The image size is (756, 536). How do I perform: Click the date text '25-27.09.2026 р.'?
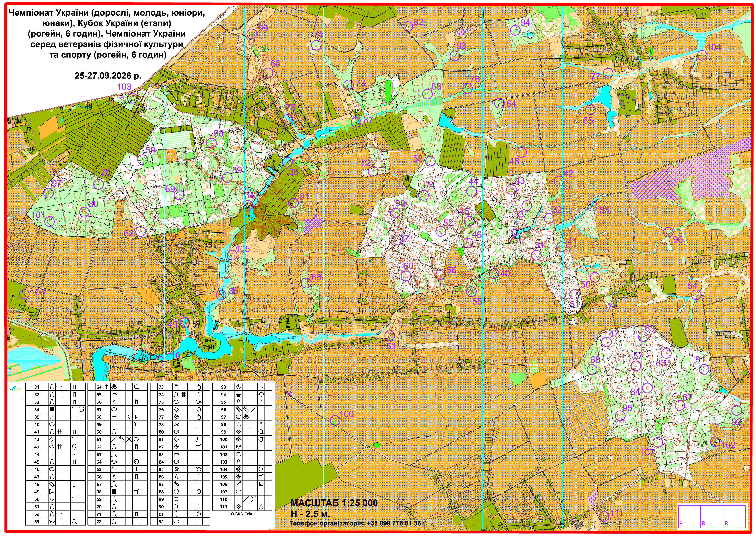click(x=108, y=76)
